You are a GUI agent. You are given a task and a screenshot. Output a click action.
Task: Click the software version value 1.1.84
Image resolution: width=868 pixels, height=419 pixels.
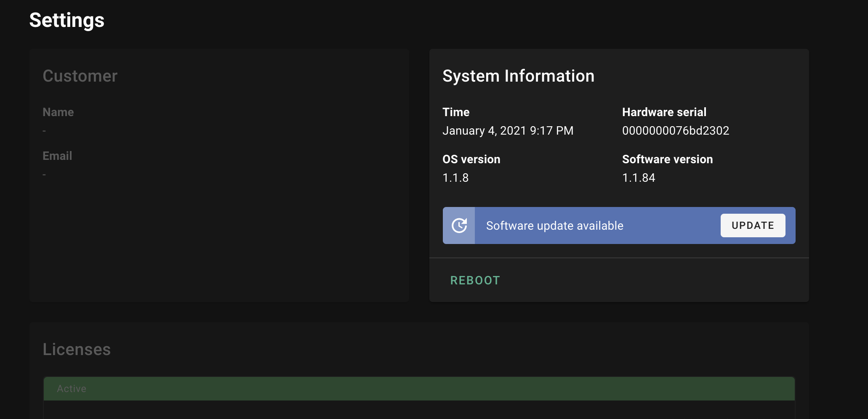pyautogui.click(x=639, y=178)
